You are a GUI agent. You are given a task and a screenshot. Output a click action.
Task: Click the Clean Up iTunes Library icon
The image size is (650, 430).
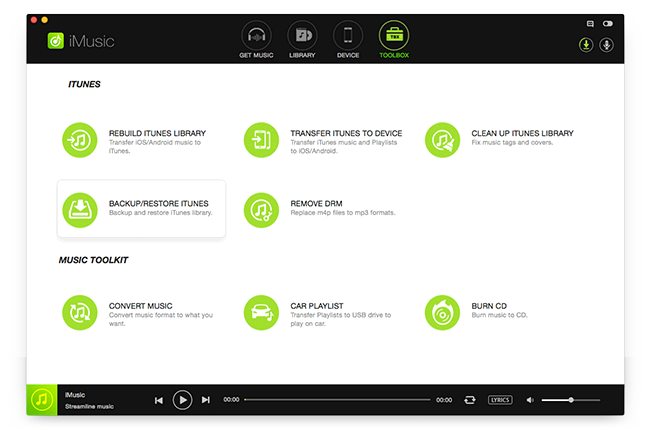pos(442,140)
